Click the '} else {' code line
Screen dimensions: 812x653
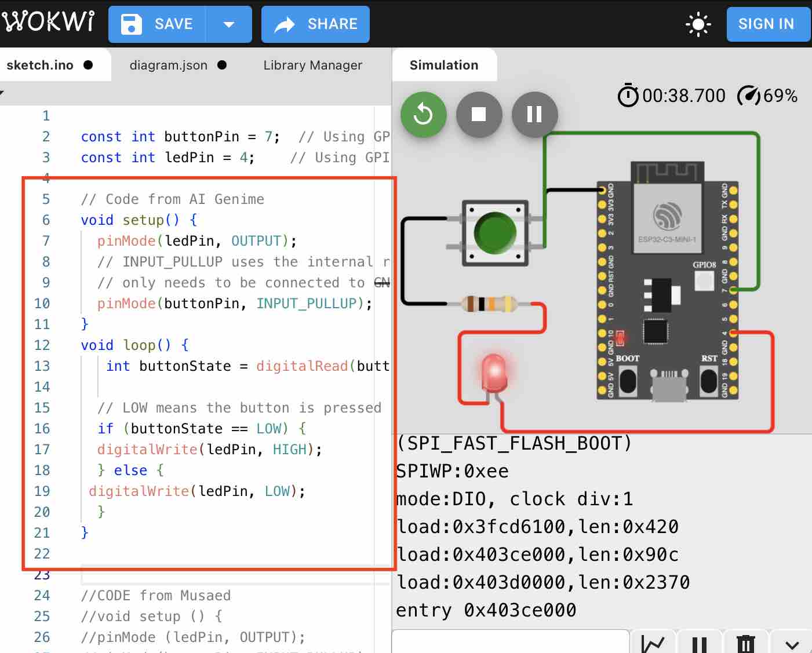pos(130,470)
